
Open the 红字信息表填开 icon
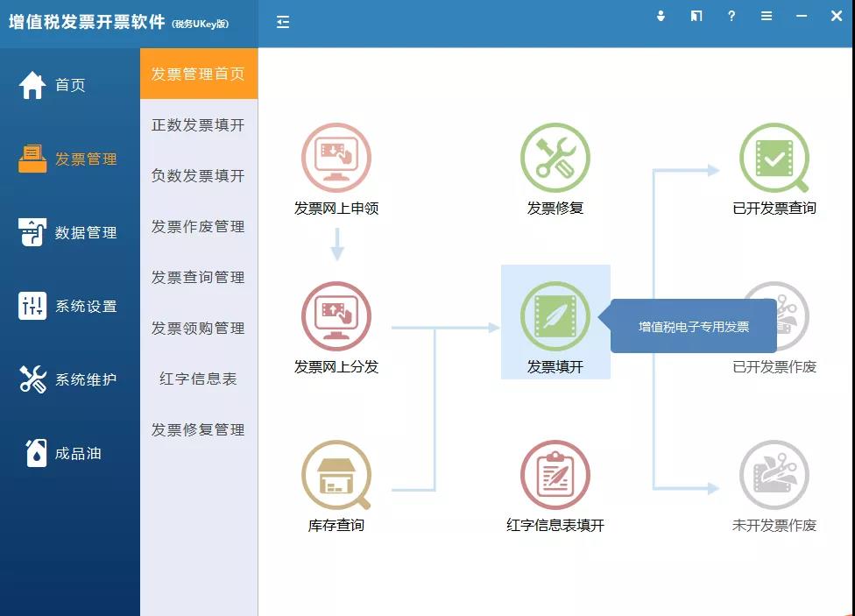point(555,473)
